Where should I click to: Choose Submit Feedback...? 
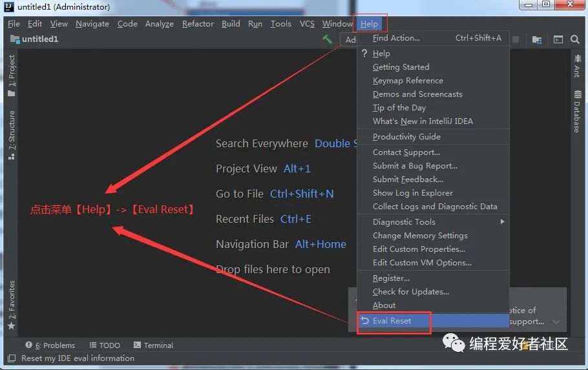click(x=433, y=179)
